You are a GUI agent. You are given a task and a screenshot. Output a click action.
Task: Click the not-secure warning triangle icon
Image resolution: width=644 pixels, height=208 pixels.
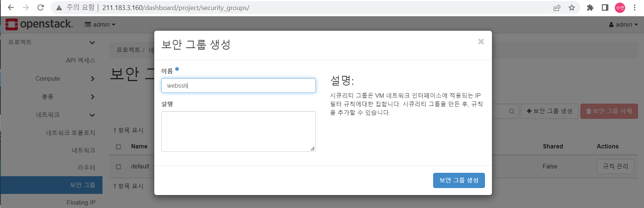pyautogui.click(x=59, y=8)
